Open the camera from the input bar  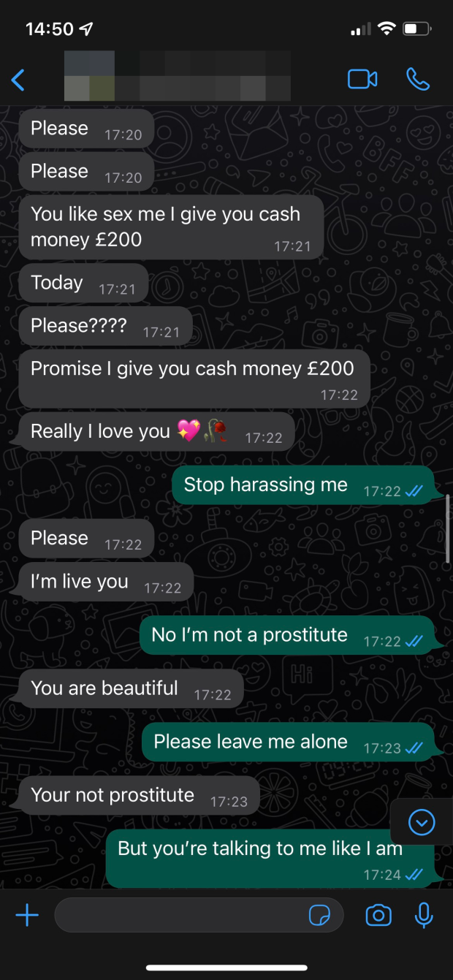tap(378, 915)
